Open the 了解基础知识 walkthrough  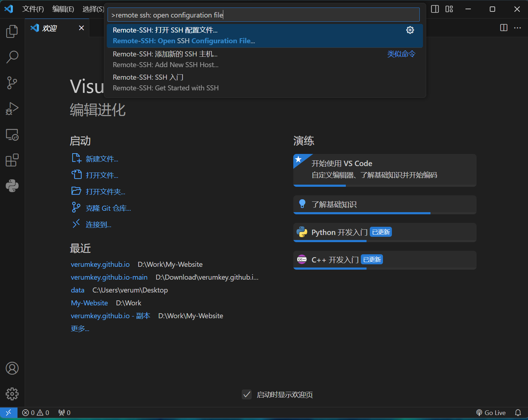(x=385, y=205)
